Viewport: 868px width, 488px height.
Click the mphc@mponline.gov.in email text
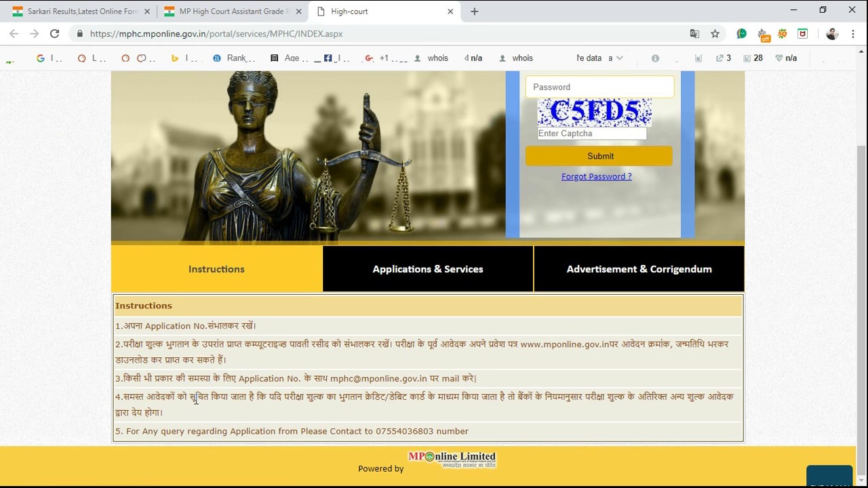coord(378,378)
